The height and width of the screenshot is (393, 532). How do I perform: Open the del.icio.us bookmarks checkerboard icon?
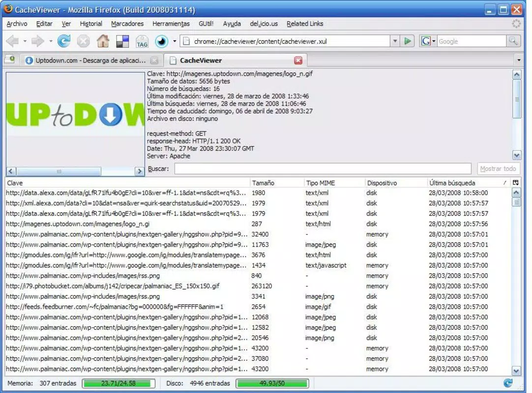122,41
